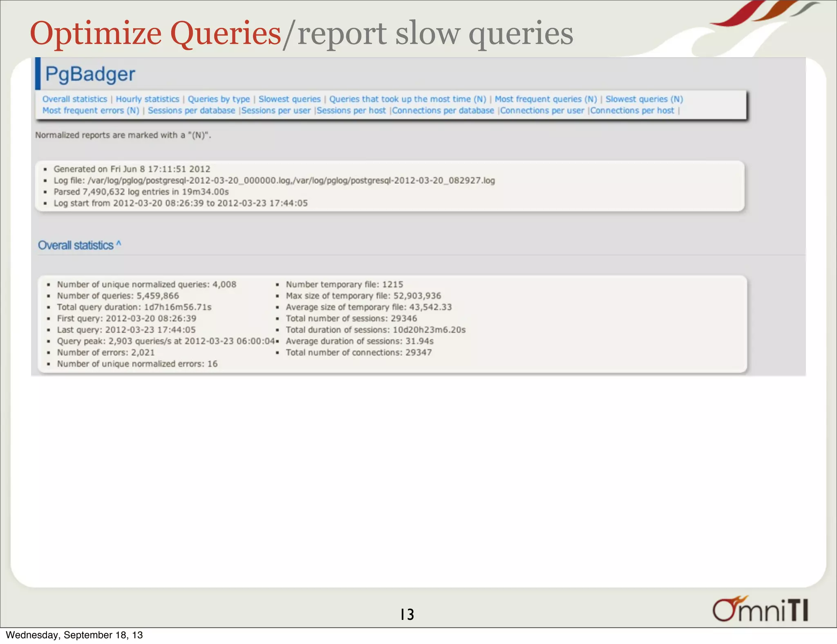Screen dimensions: 837x644
Task: Open the Overall statistics navigation link
Action: [x=75, y=99]
